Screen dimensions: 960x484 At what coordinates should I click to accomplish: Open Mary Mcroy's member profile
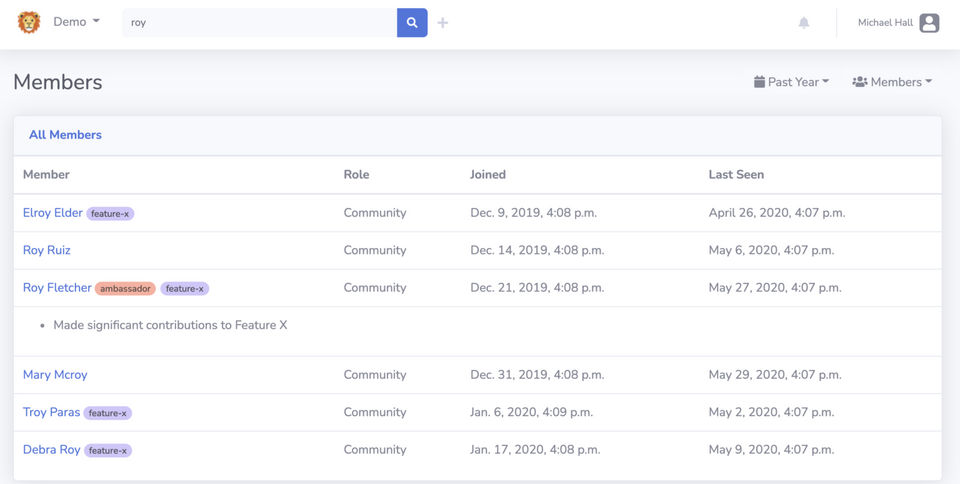pyautogui.click(x=55, y=375)
